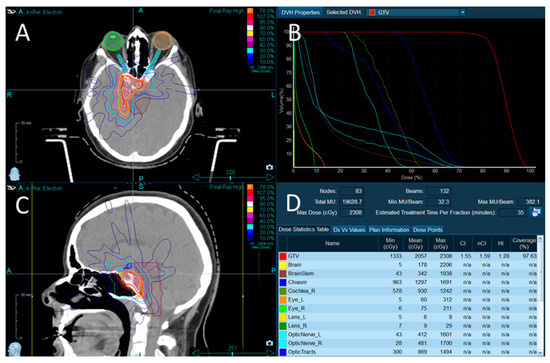This screenshot has width=550, height=363.
Task: Toggle the eye visibility icon atop sagittal view
Action: coord(12,188)
